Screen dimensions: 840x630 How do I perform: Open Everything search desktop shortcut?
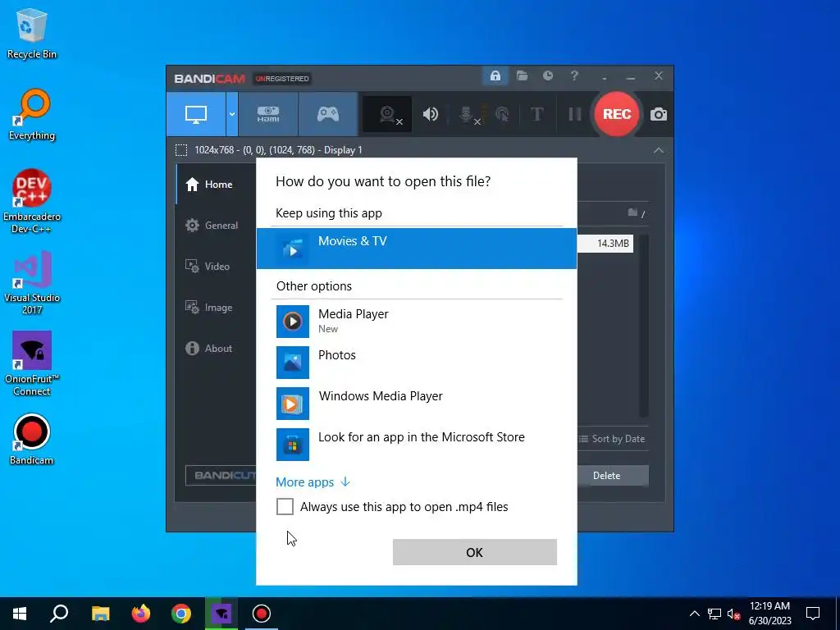click(32, 115)
